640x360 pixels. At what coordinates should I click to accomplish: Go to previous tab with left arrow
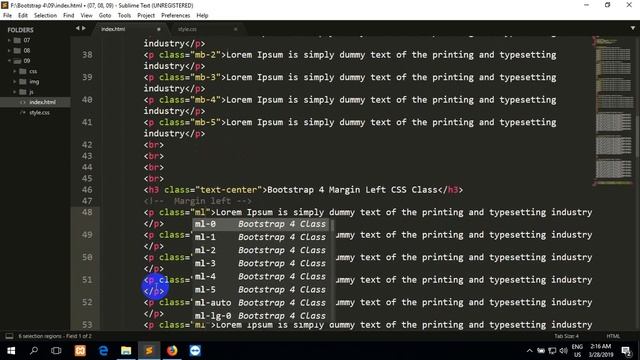[78, 29]
